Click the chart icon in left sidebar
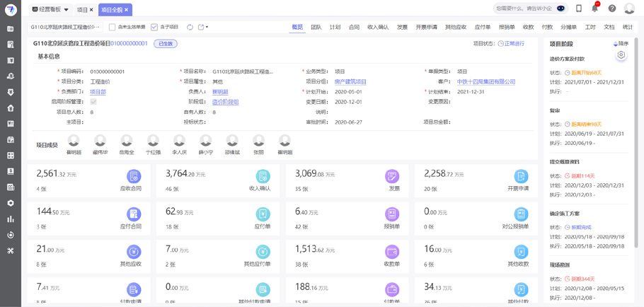The image size is (644, 307). [x=10, y=219]
